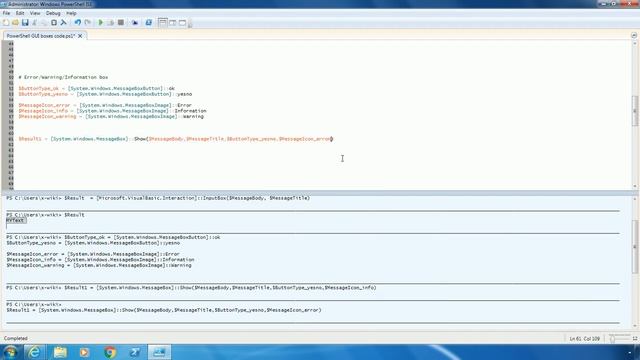
Task: Click the '$Result1' MessageBox Show line in script
Action: [x=176, y=139]
